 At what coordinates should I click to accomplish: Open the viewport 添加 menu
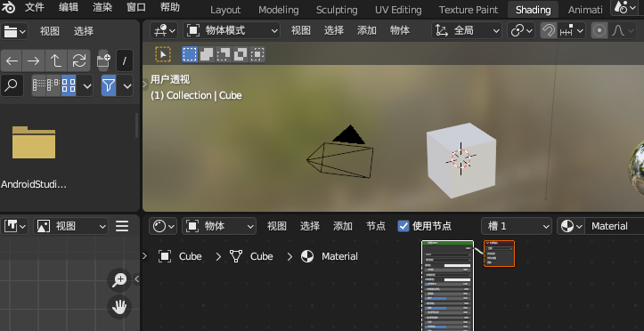(366, 30)
